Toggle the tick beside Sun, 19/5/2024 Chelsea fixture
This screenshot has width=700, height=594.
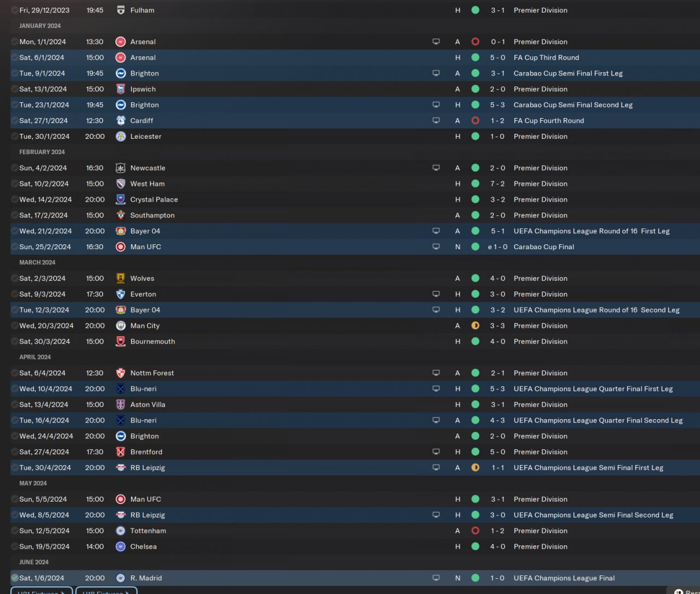15,546
